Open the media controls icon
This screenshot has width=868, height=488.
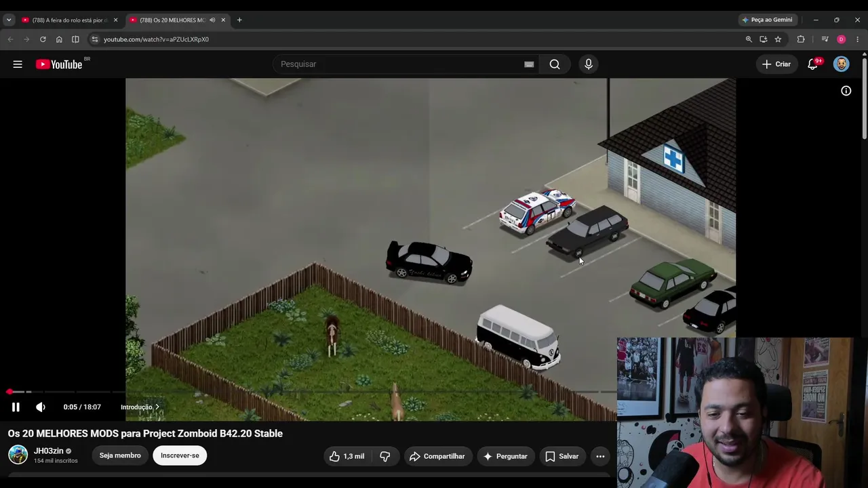(825, 39)
